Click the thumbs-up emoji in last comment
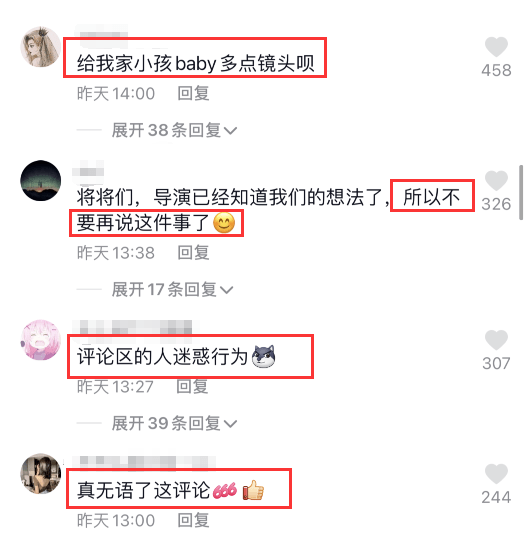This screenshot has width=524, height=548. tap(253, 490)
